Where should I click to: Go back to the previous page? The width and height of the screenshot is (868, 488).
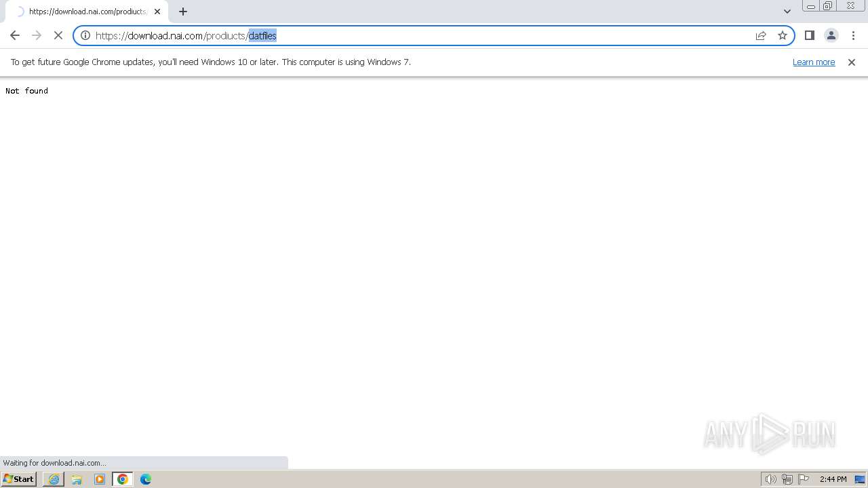pos(15,35)
